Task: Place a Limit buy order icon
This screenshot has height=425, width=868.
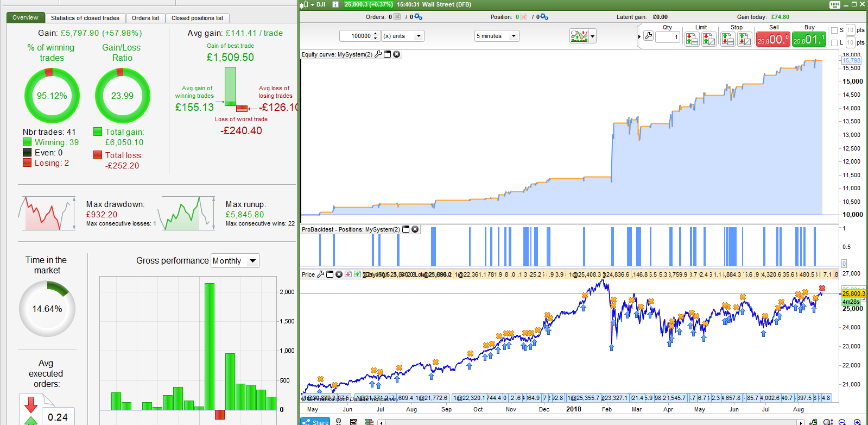Action: tap(709, 39)
